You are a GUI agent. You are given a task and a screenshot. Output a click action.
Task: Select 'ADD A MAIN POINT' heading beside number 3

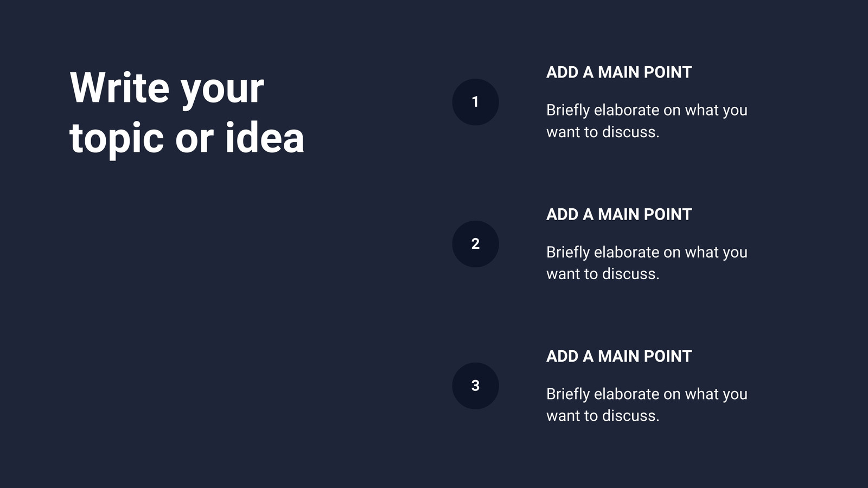(x=619, y=356)
